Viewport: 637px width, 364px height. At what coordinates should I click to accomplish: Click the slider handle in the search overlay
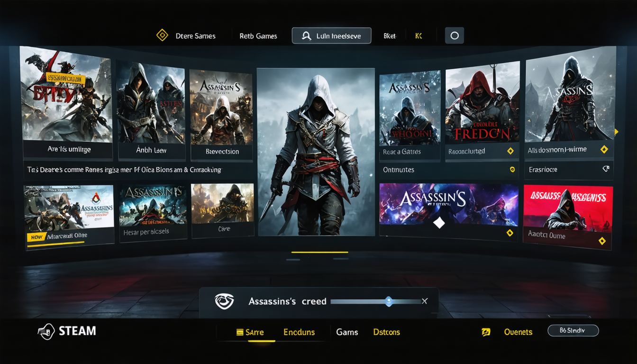[389, 301]
